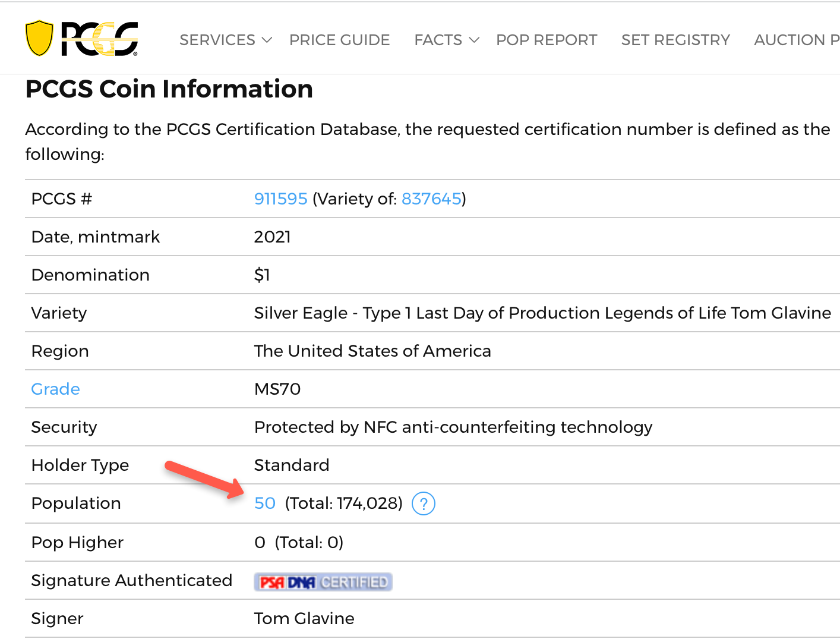
Task: Click the total population 174,028 text
Action: click(343, 503)
